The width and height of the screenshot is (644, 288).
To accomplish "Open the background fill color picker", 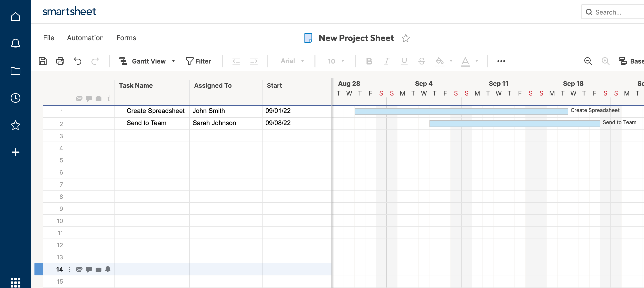I will 439,61.
